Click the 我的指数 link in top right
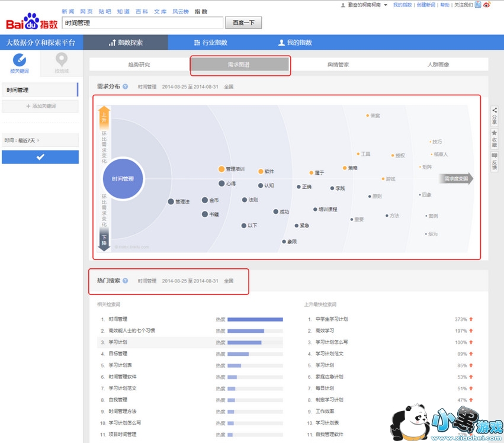Viewport: 504px width, 443px height. coord(402,5)
